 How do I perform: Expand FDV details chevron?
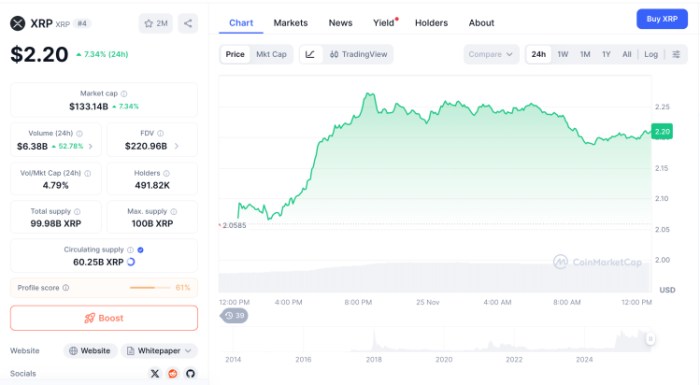click(176, 146)
